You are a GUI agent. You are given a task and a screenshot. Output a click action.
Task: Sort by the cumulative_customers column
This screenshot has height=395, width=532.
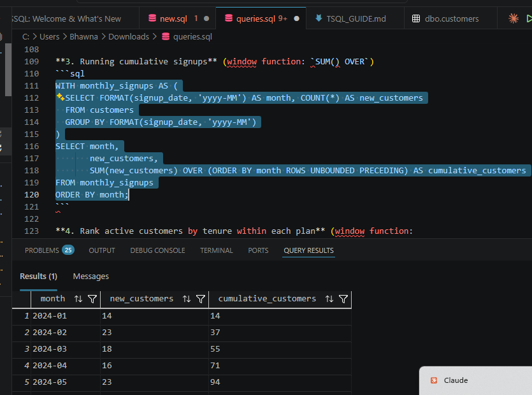coord(329,299)
